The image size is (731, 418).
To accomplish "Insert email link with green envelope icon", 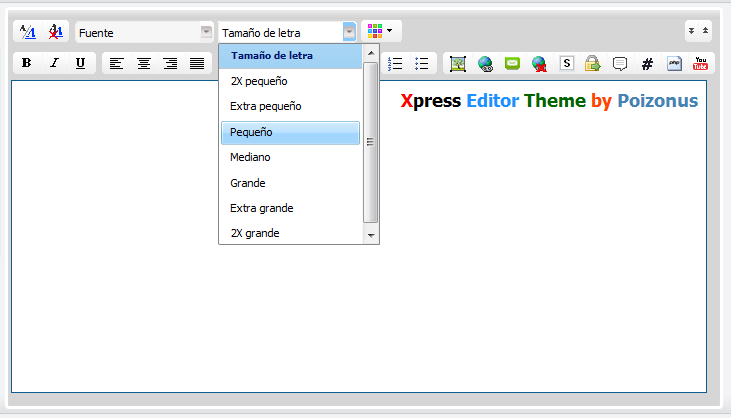I will tap(512, 63).
